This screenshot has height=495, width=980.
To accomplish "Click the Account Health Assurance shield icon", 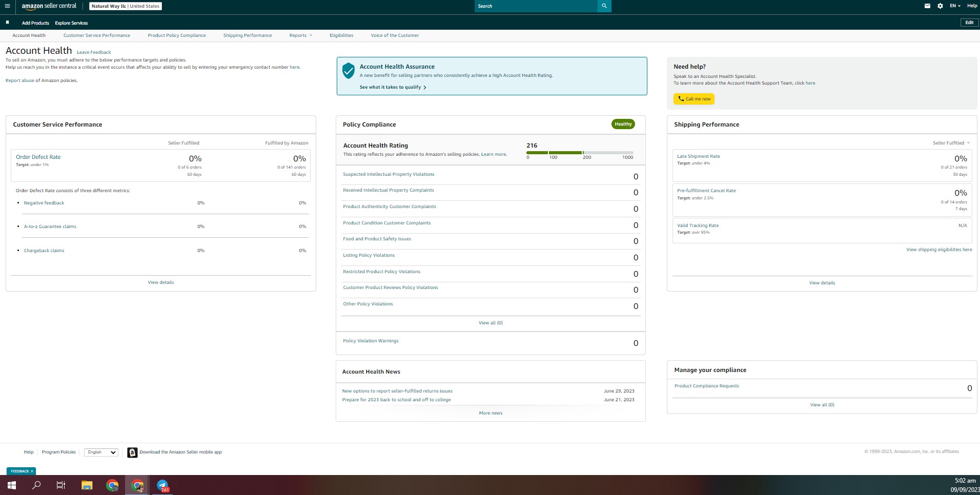I will click(349, 71).
